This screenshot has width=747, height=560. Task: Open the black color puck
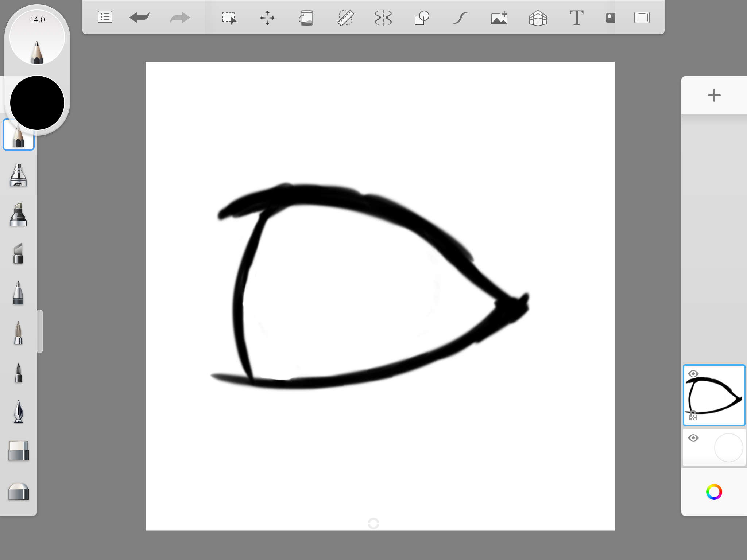point(37,103)
